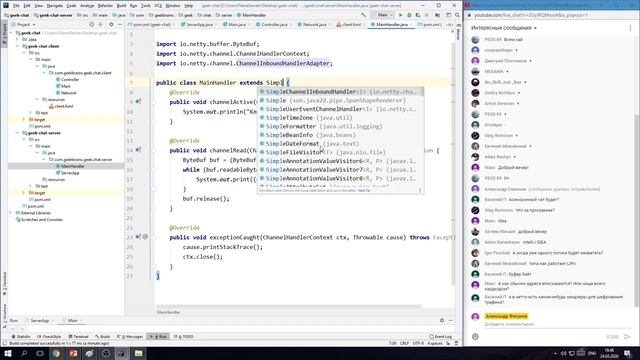Viewport: 640px width, 360px height.
Task: Collapse the geek-chat root tree node
Action: click(11, 33)
